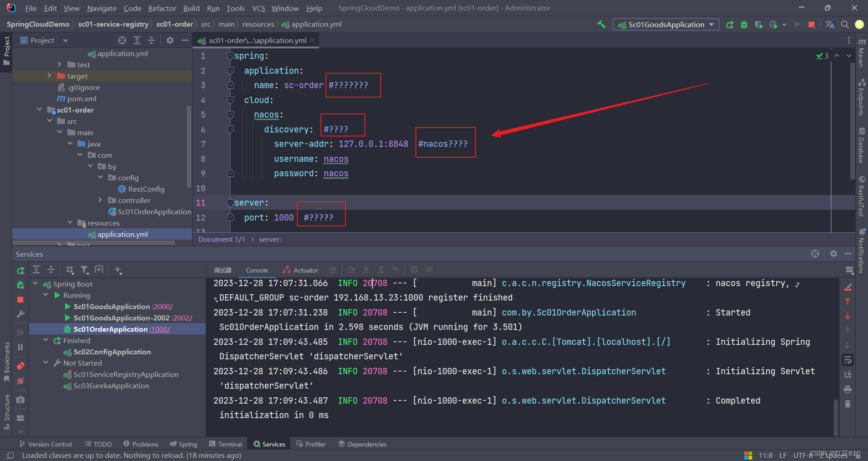Click Filter funnel icon in Services toolbar

coord(85,270)
